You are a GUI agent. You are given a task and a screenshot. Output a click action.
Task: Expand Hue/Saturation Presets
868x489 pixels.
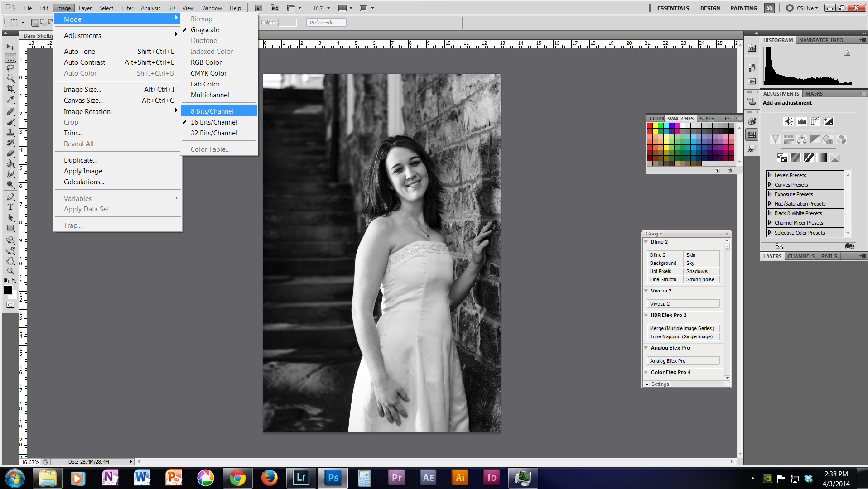[x=769, y=204]
